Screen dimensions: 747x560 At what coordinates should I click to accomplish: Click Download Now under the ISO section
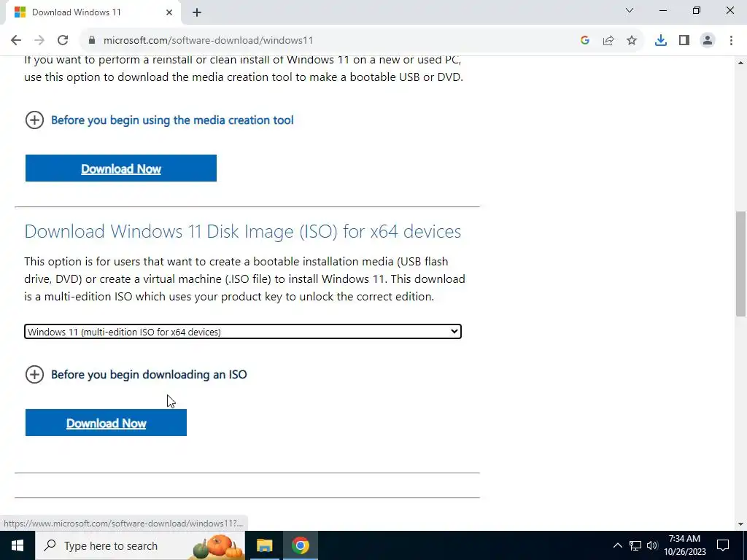[106, 422]
